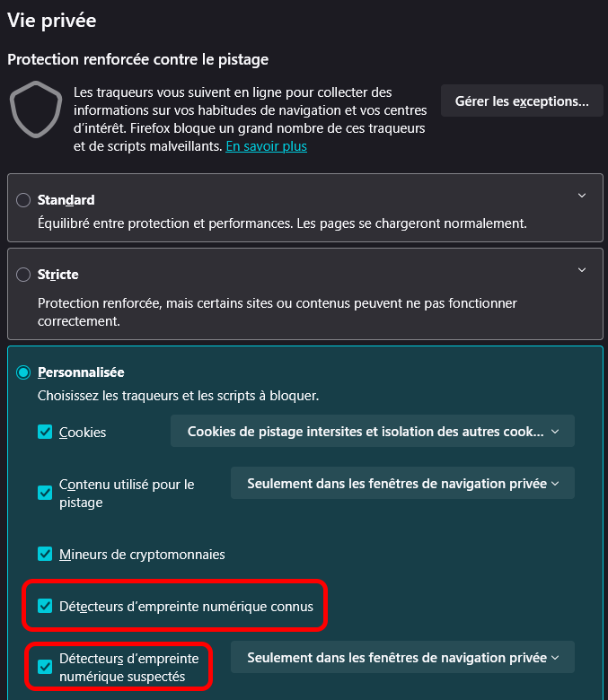The image size is (608, 700).
Task: Select the Stricte protection radio button
Action: pos(23,275)
